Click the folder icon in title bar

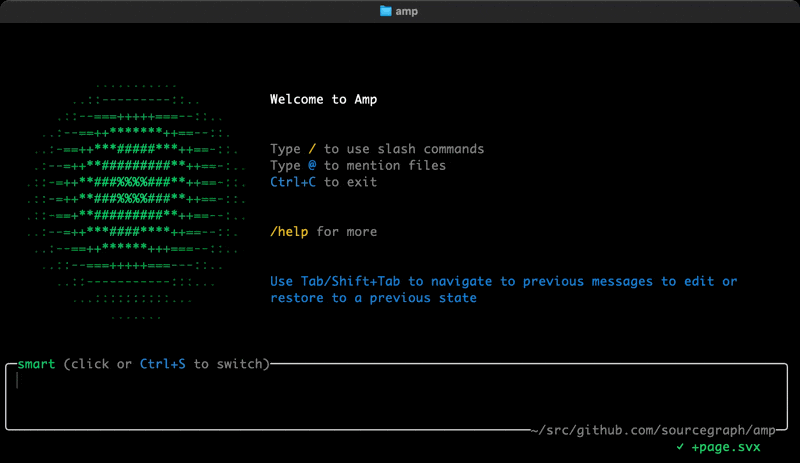386,11
